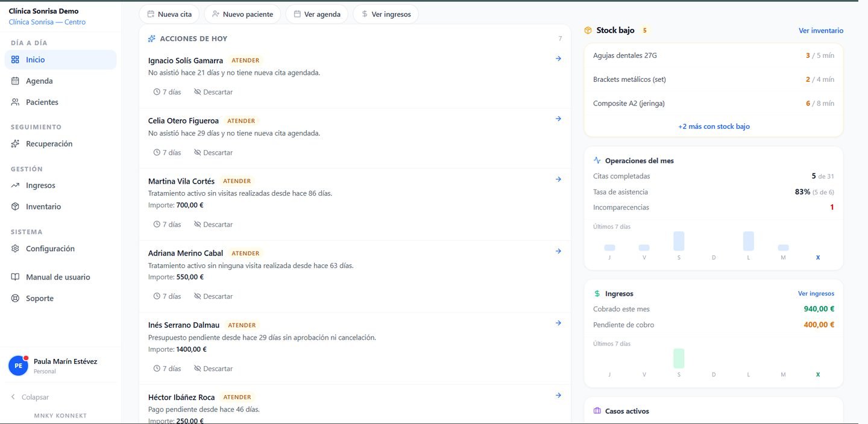Open Pacientes section
Image resolution: width=868 pixels, height=424 pixels.
coord(60,102)
